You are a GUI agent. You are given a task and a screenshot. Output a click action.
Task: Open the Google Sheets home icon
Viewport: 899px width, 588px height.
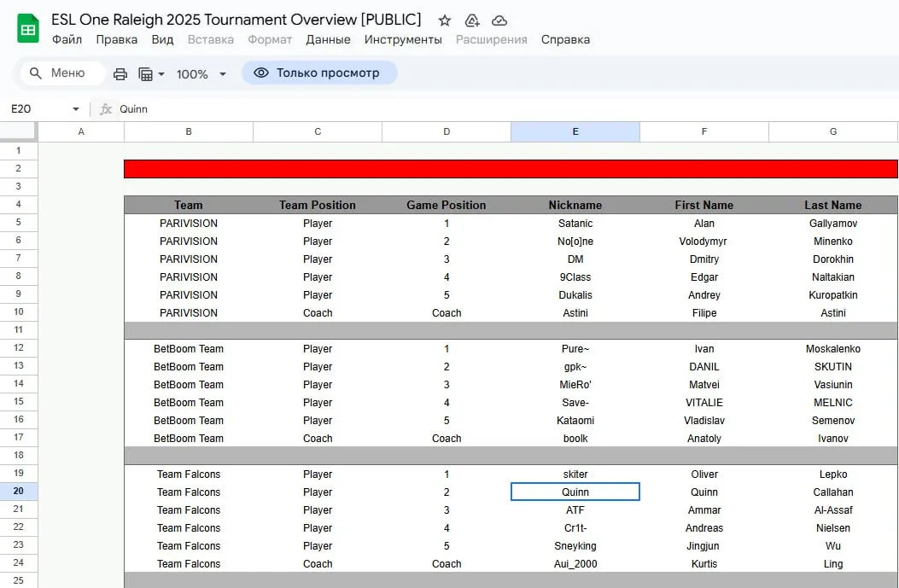27,29
